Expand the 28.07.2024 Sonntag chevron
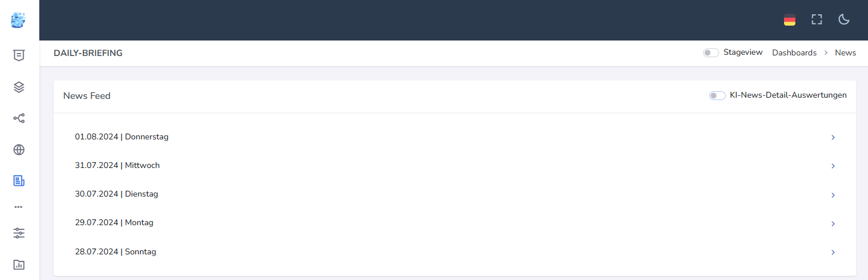Image resolution: width=868 pixels, height=280 pixels. (x=833, y=253)
